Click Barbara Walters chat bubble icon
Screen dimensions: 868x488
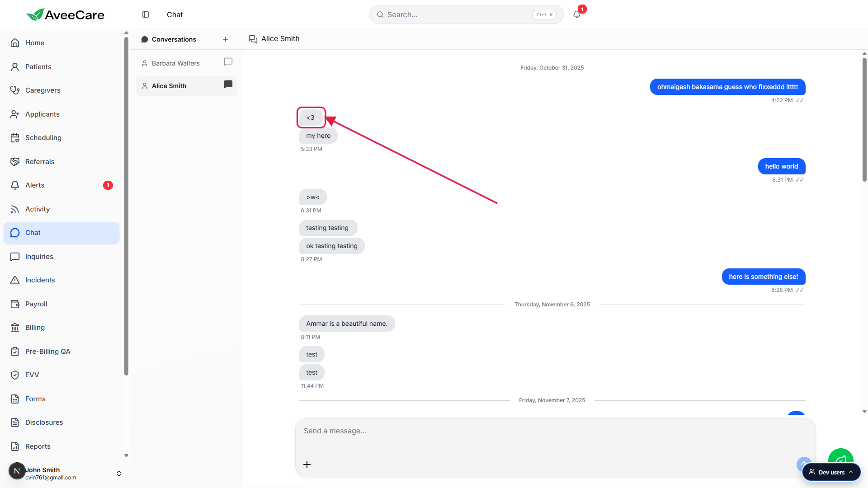[228, 62]
